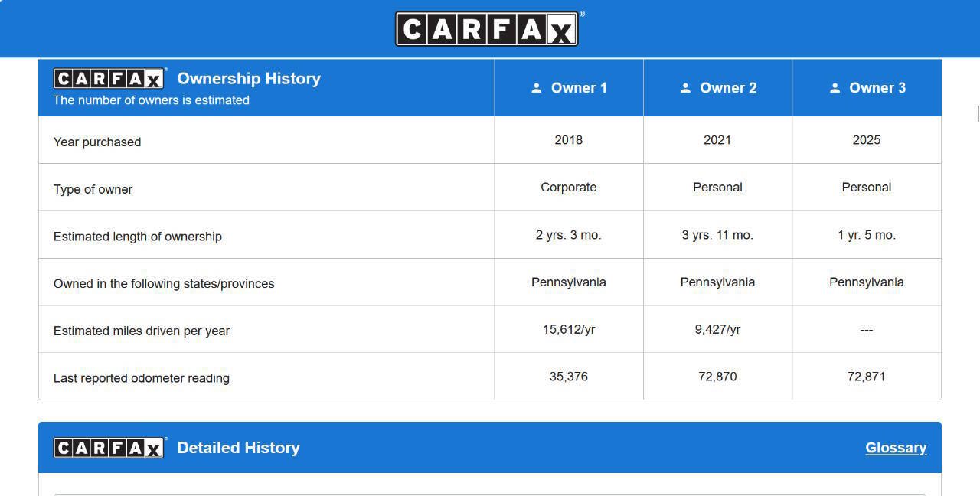This screenshot has height=496, width=980.
Task: Click the 'Corporate' owner type cell
Action: [x=569, y=188]
